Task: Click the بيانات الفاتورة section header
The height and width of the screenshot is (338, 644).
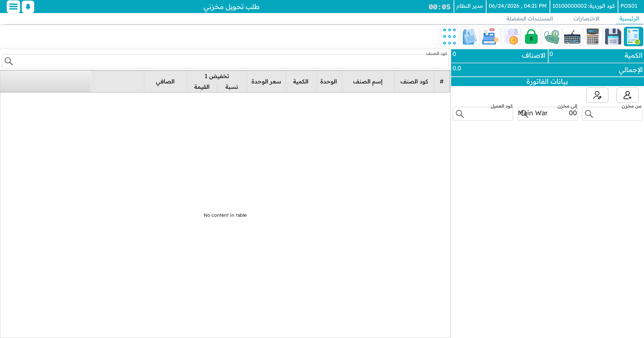Action: tap(547, 81)
